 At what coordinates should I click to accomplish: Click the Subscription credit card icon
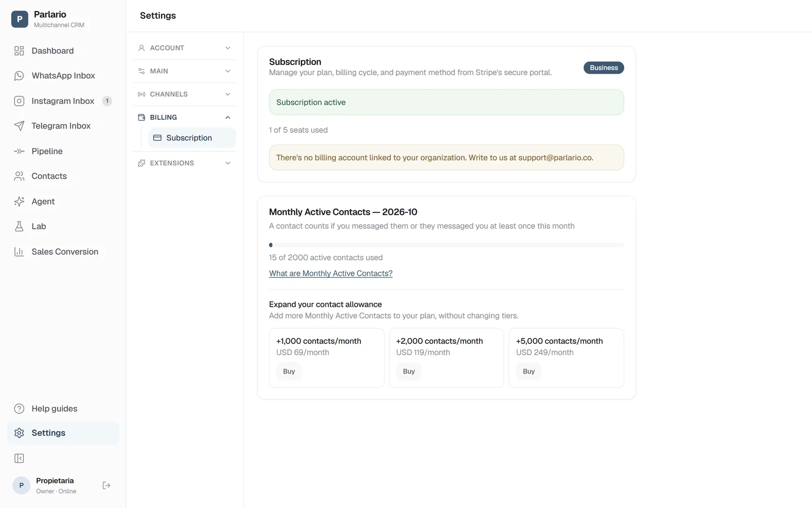coord(157,138)
